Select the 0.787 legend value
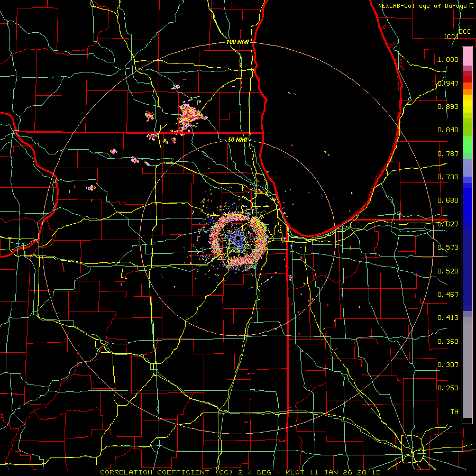The height and width of the screenshot is (476, 476). pos(448,153)
